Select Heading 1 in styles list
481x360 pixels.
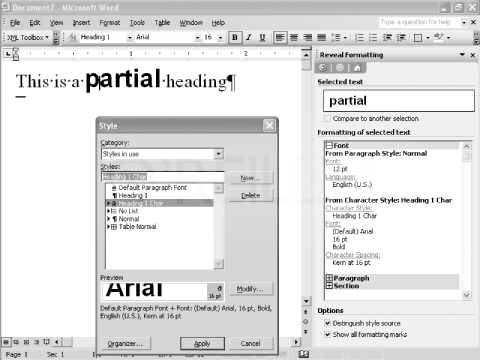[x=133, y=196]
